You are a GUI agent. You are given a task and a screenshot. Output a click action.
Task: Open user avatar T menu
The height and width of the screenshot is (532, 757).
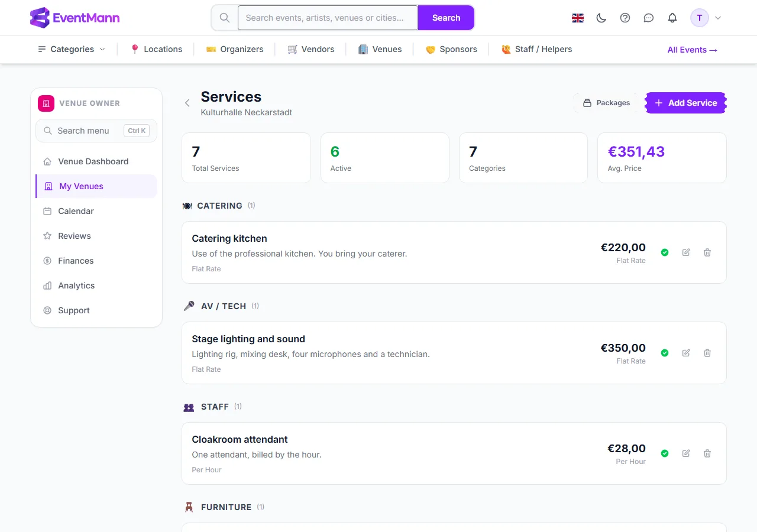click(706, 18)
